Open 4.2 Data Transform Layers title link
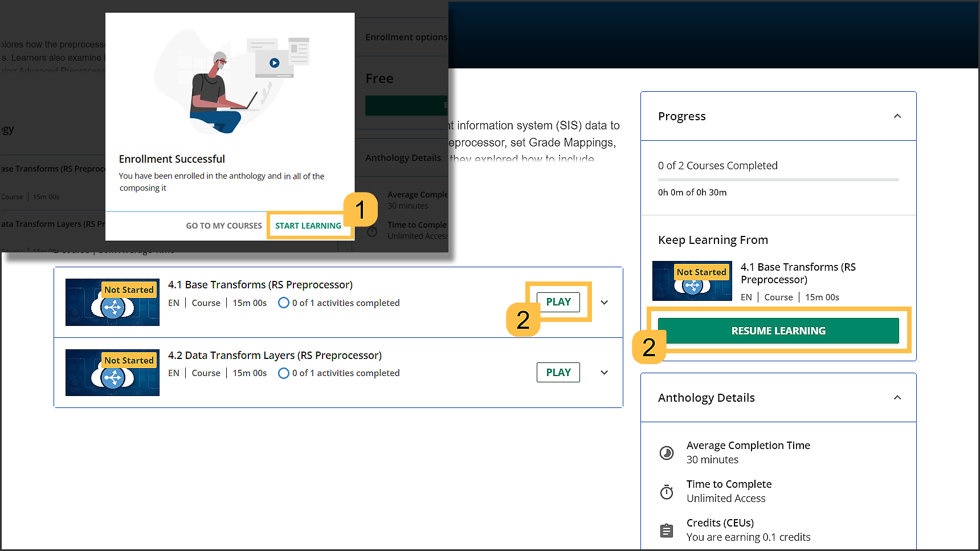Viewport: 980px width, 551px height. click(275, 356)
